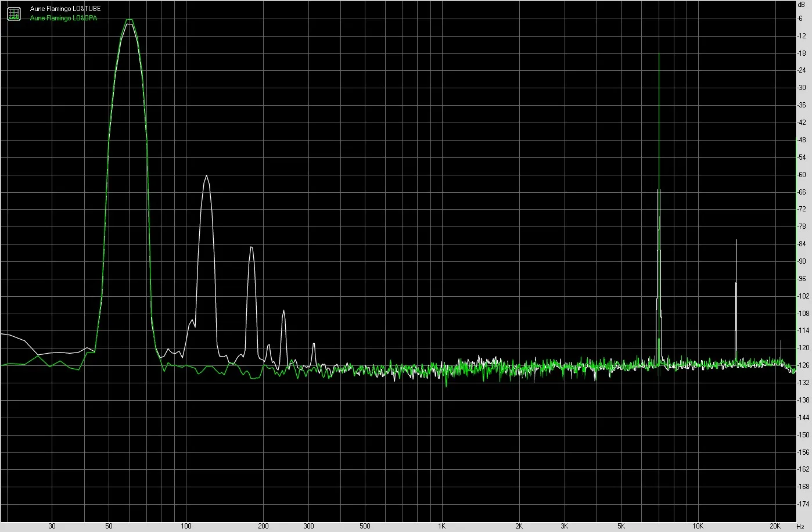
Task: Click the -42 dB axis label
Action: coord(802,123)
